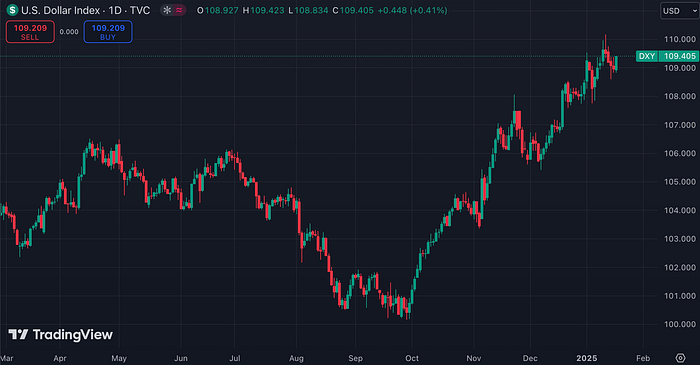Viewport: 700px width, 365px height.
Task: Click the 105.000 price axis label
Action: 679,182
